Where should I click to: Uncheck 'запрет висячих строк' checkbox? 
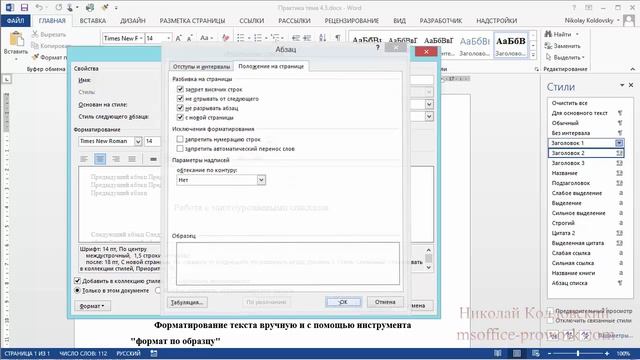click(x=180, y=89)
